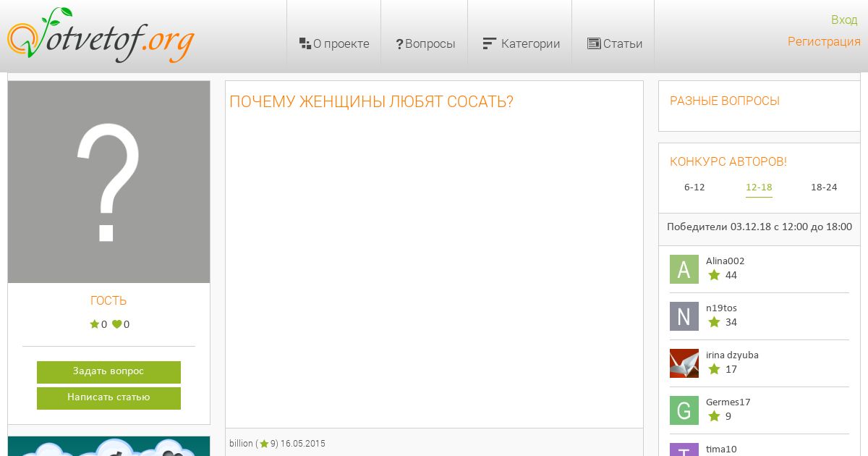Image resolution: width=868 pixels, height=456 pixels.
Task: Click the star icon under n19tos
Action: (714, 322)
